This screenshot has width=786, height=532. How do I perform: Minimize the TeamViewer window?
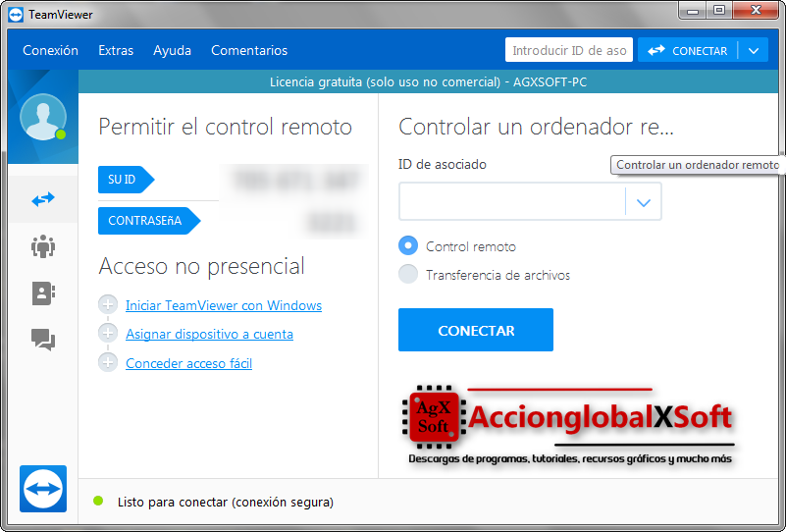click(x=693, y=11)
